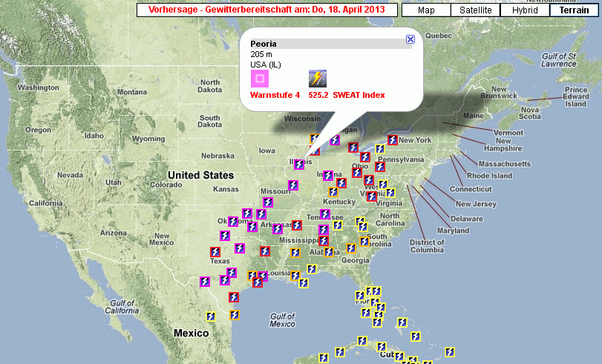
Task: Select the Terrain map view
Action: point(575,10)
